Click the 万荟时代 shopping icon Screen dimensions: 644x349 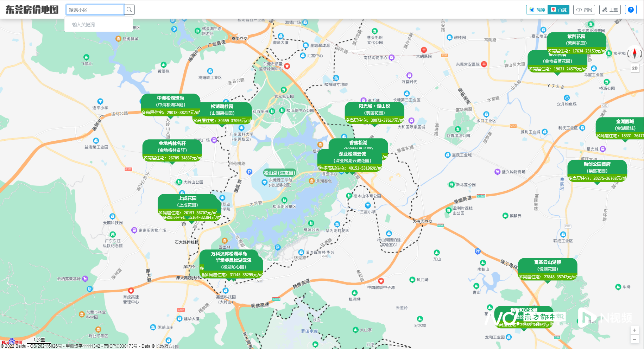click(409, 75)
